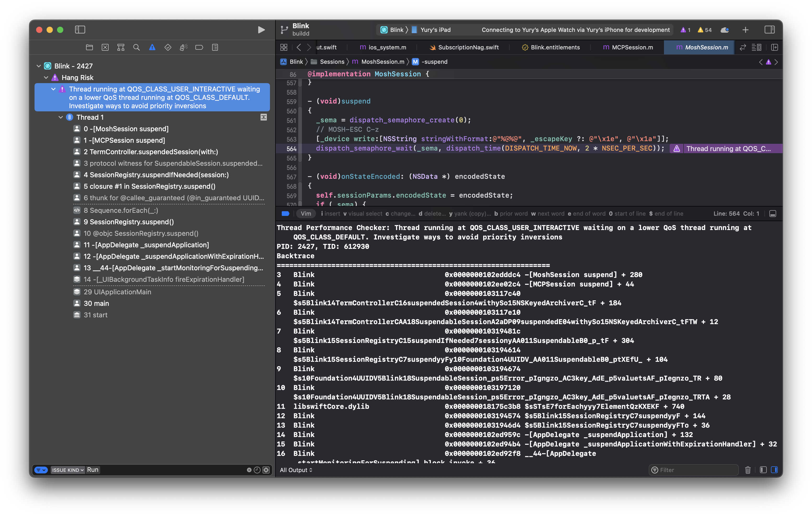Clear the issue navigator filter text
Viewport: 812px width, 516px height.
249,470
